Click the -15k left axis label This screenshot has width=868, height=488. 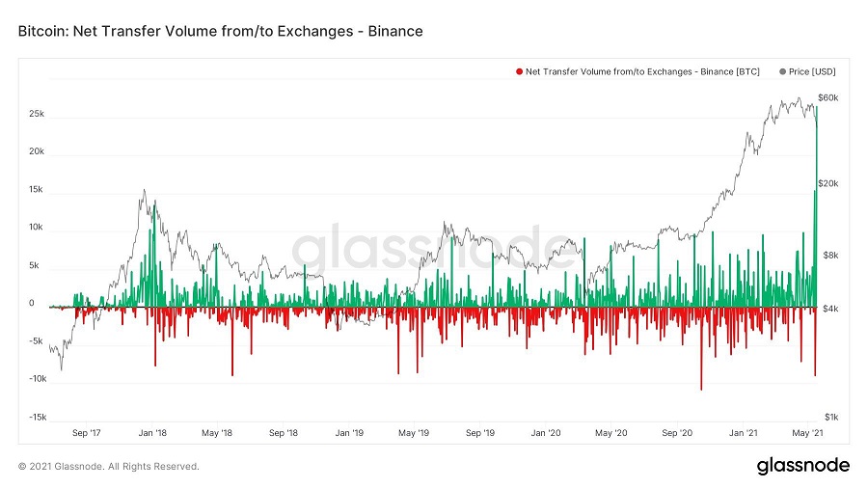click(x=36, y=417)
